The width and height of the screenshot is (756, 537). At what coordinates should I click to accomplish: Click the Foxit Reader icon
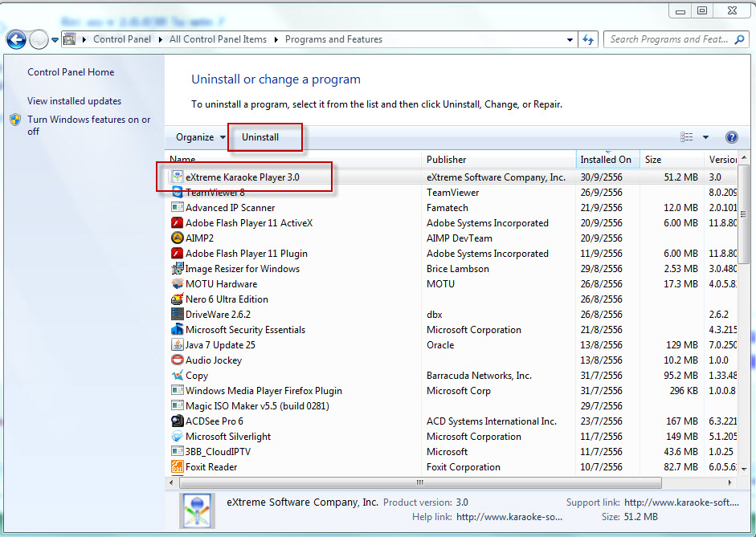tap(178, 466)
